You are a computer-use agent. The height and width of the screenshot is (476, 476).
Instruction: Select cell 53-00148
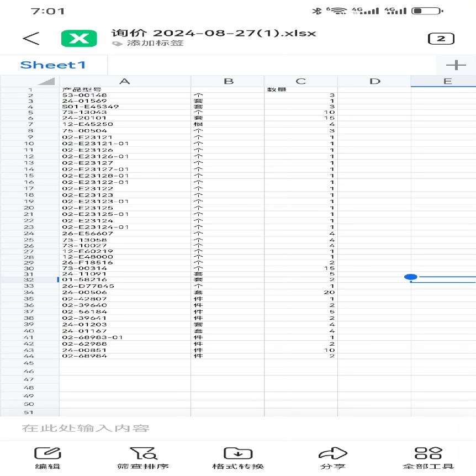point(125,96)
